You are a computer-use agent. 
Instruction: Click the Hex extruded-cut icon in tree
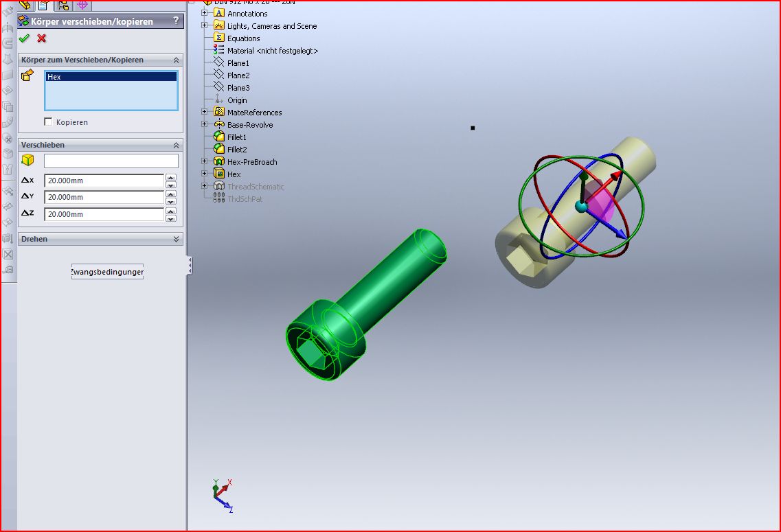click(219, 173)
